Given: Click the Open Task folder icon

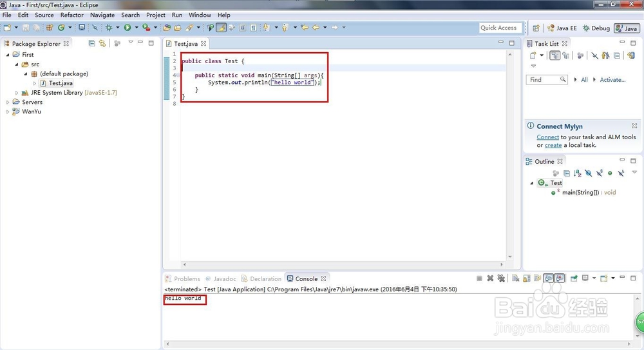Looking at the screenshot, I should pyautogui.click(x=178, y=28).
